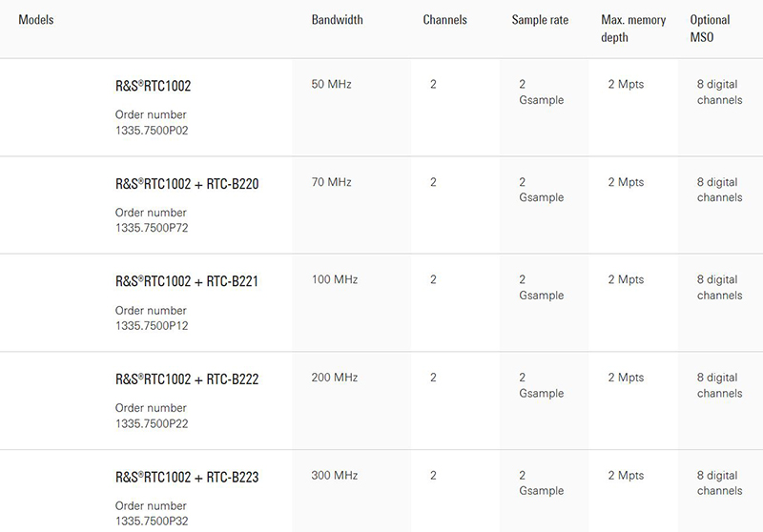
Task: Open the RTC1002 + RTC-B222 model
Action: point(187,379)
